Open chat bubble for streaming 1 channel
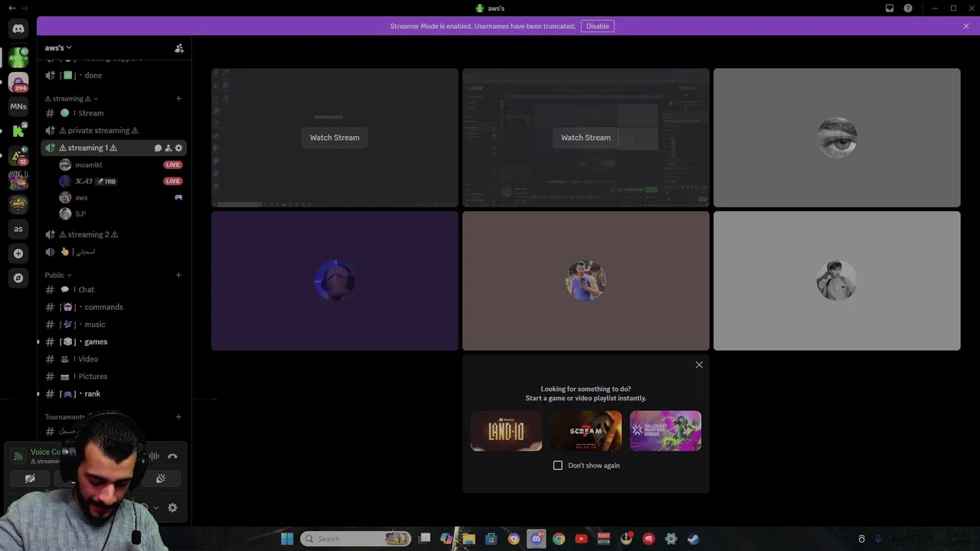Screen dimensions: 980x551 click(x=158, y=148)
